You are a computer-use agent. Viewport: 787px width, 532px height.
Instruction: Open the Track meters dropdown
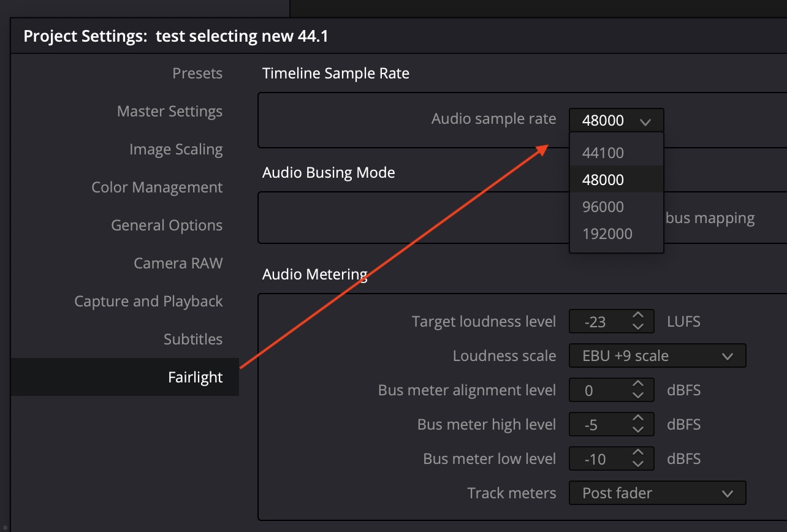pos(658,493)
